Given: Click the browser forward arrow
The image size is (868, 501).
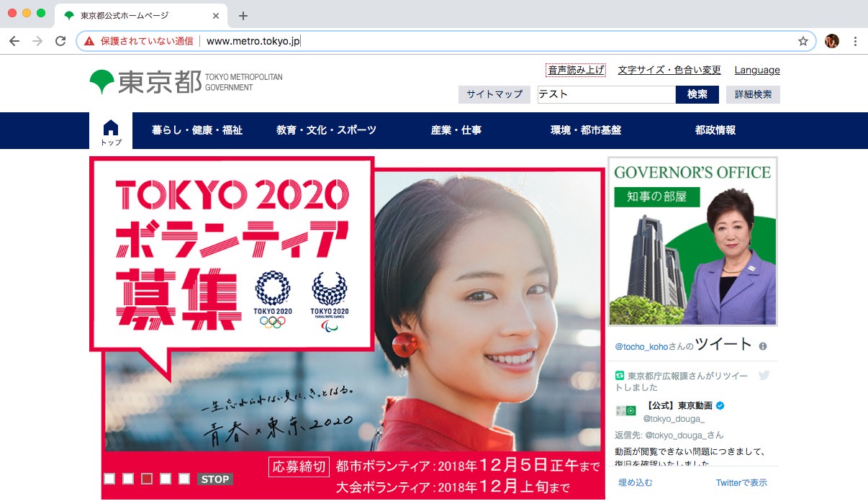Looking at the screenshot, I should [x=37, y=41].
